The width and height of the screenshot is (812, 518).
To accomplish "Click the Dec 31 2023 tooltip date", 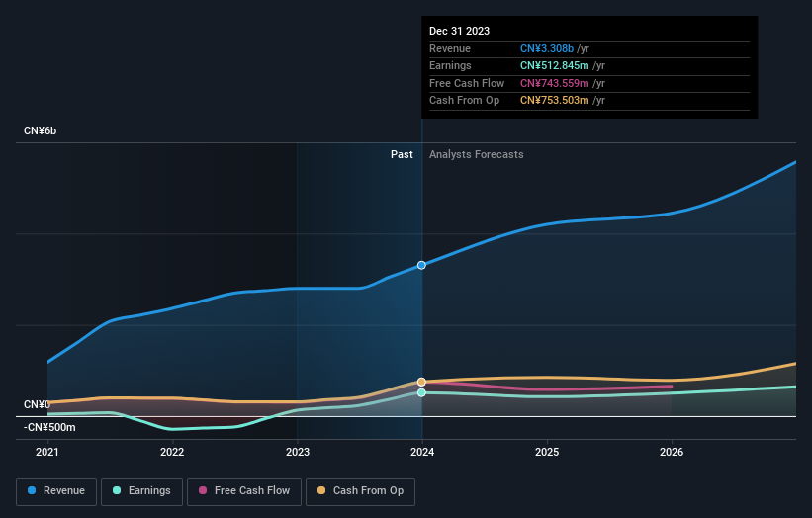I will 459,31.
